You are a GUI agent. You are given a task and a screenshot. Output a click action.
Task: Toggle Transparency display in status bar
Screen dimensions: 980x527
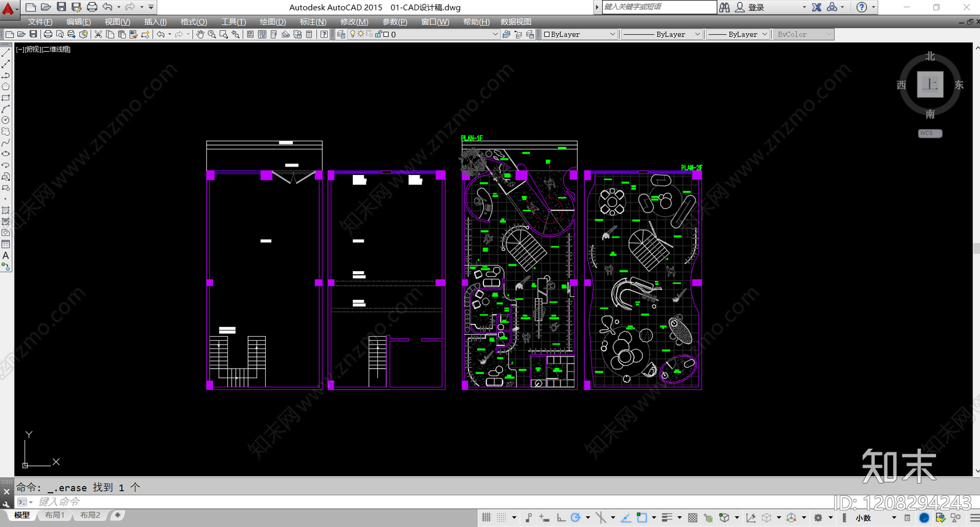(693, 518)
